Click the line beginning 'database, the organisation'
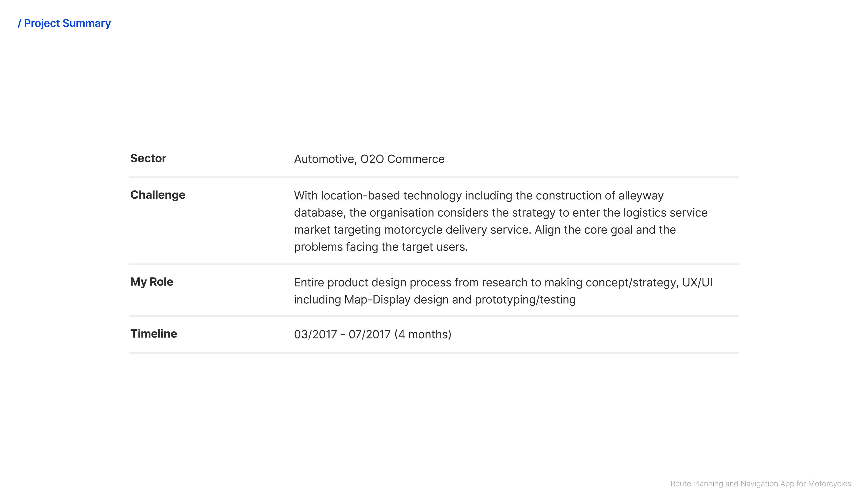The width and height of the screenshot is (868, 503). click(501, 213)
